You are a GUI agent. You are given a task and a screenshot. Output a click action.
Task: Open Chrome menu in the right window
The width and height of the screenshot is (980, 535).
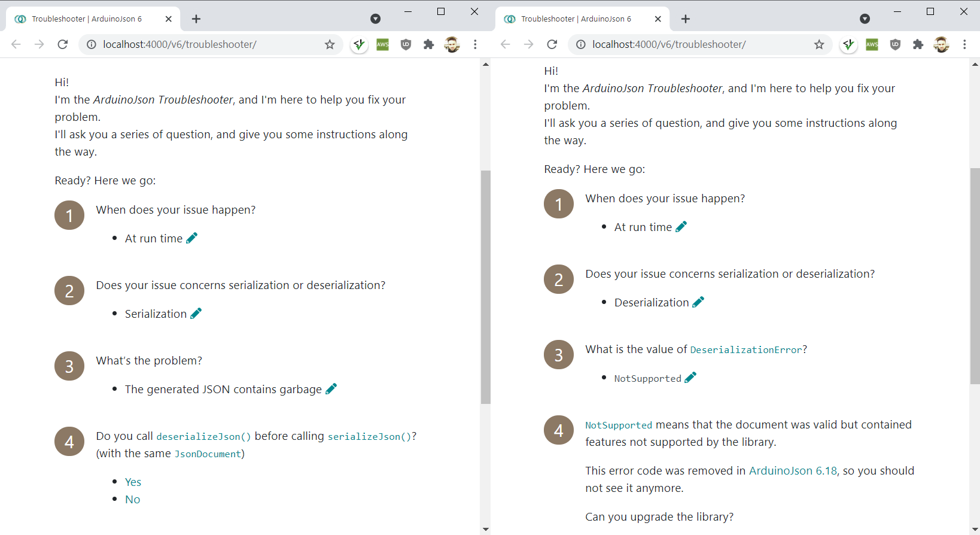tap(964, 44)
